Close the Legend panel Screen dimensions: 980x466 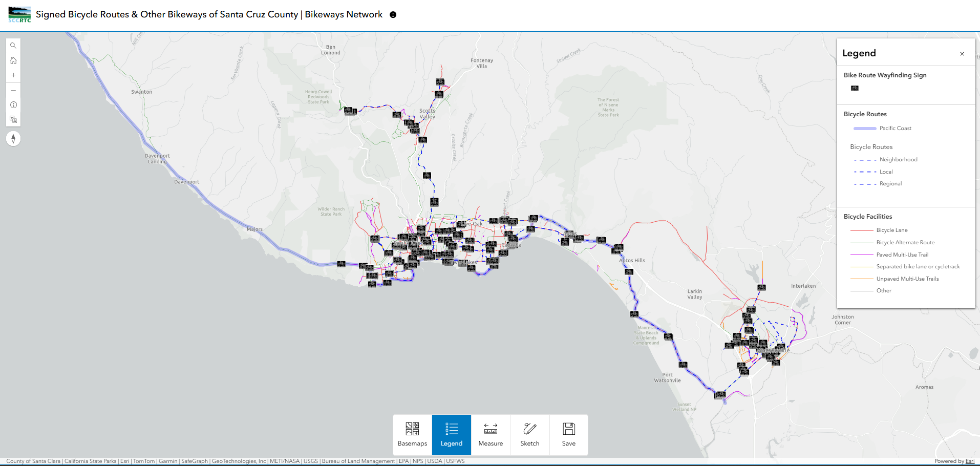[962, 54]
